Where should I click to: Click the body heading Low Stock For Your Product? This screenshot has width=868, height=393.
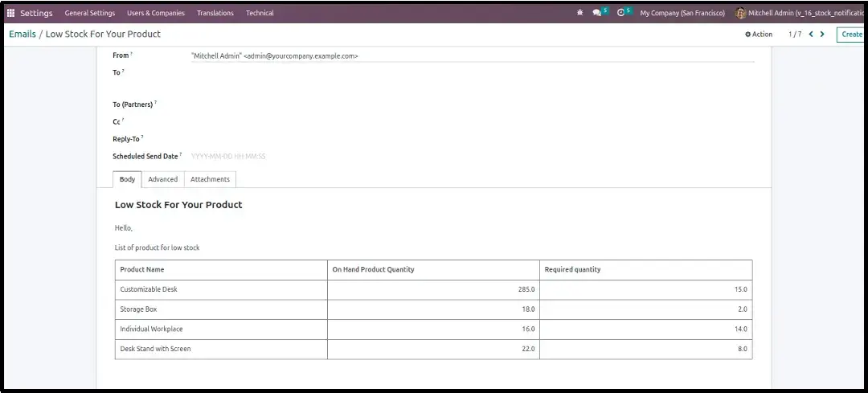click(178, 205)
